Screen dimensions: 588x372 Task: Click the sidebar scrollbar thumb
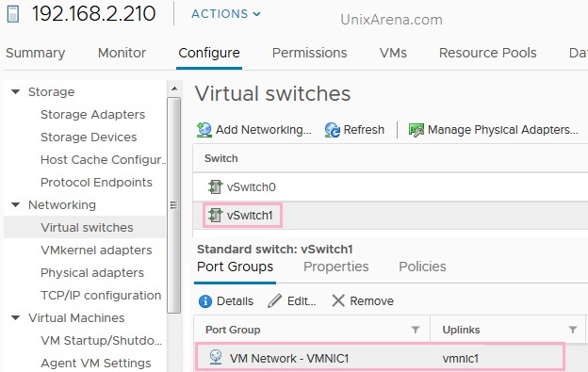174,205
